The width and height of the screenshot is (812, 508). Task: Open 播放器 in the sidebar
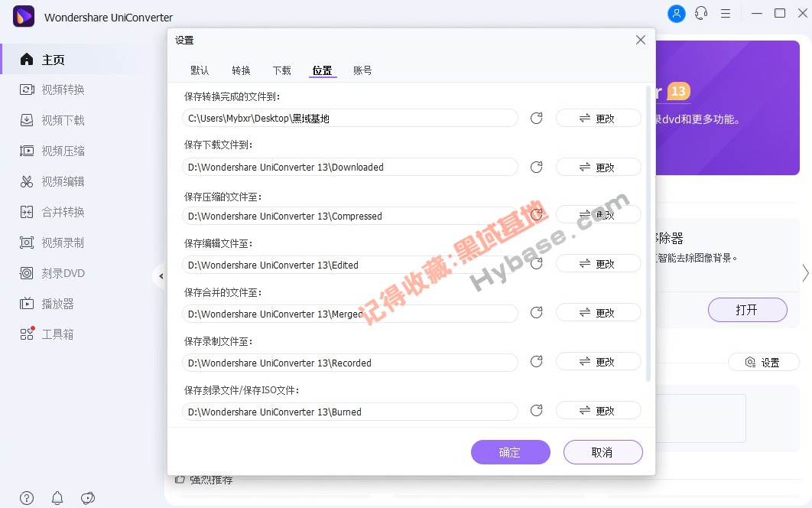tap(47, 304)
